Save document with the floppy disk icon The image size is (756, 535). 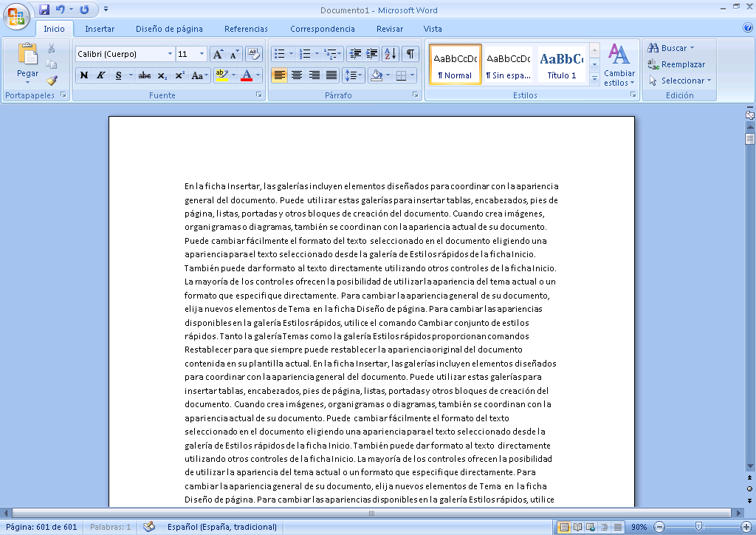coord(44,9)
